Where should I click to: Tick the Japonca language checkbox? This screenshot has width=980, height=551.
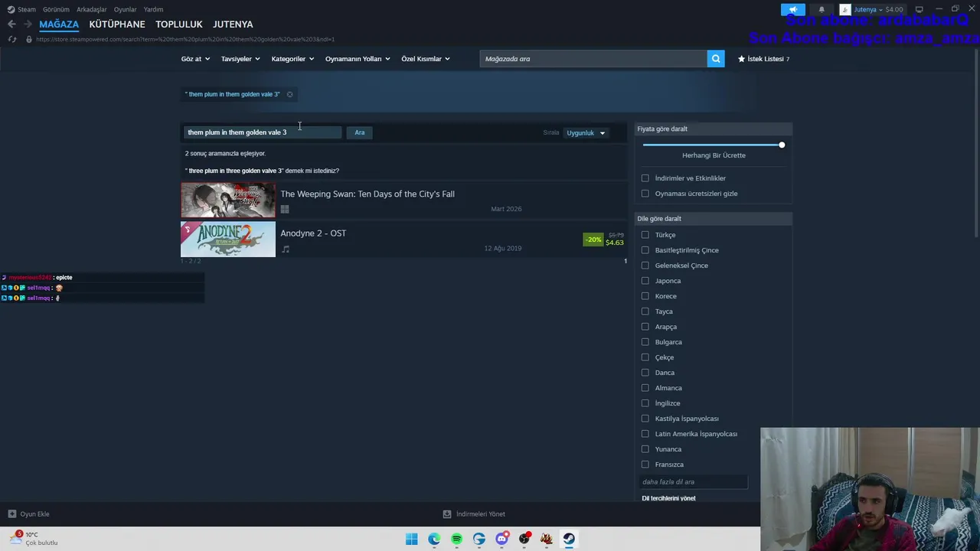(645, 281)
